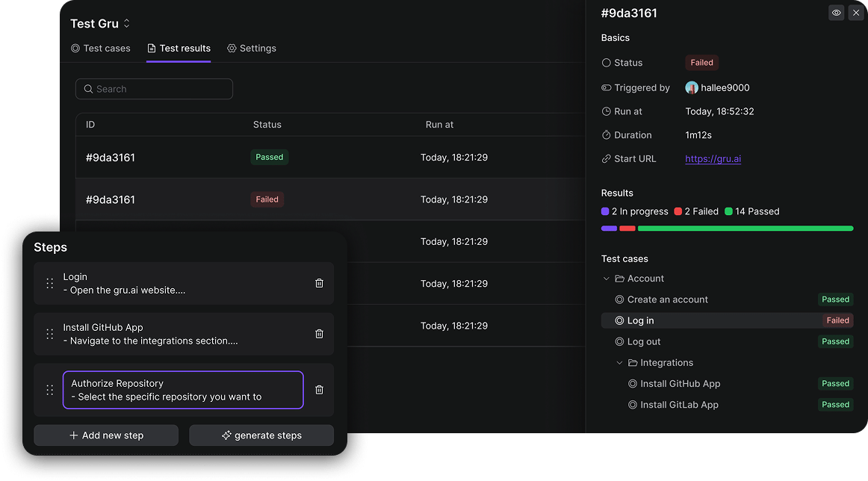Click the green passed segment of results bar
This screenshot has height=481, width=868.
click(x=745, y=229)
